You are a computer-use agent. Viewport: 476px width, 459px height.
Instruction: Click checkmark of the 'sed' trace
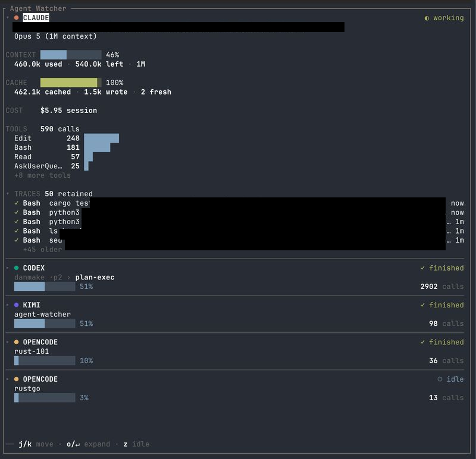pos(17,240)
